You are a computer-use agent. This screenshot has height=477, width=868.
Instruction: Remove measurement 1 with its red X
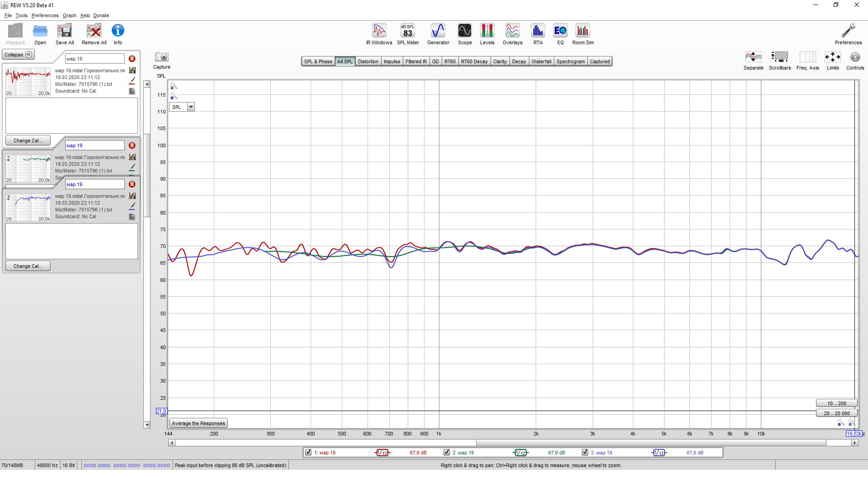[x=132, y=59]
